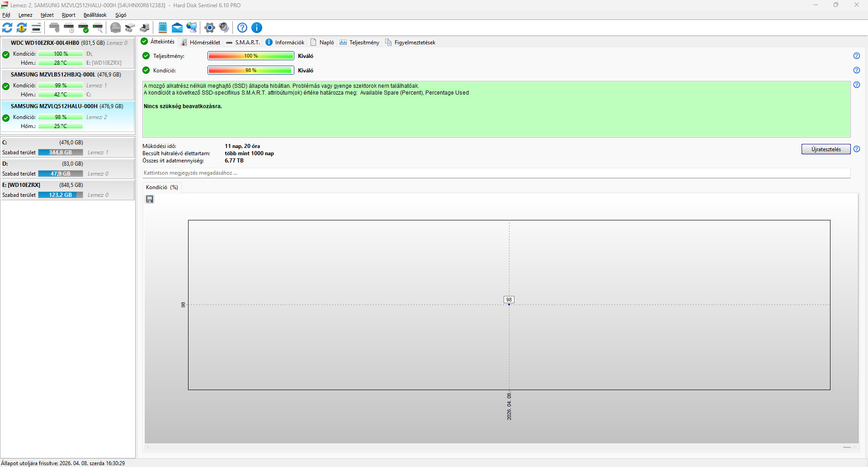Click the two stacked drives toolbar icon

(x=130, y=28)
